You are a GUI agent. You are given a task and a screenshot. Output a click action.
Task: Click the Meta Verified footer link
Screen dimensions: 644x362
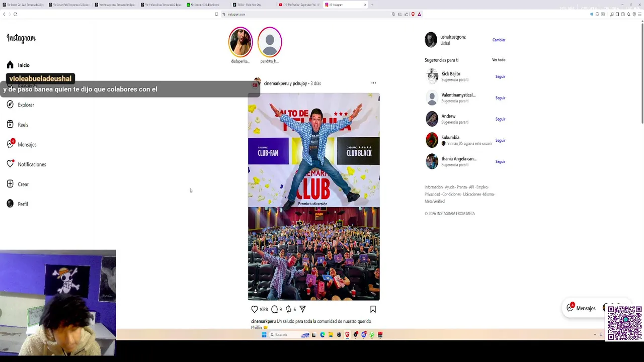click(x=435, y=201)
